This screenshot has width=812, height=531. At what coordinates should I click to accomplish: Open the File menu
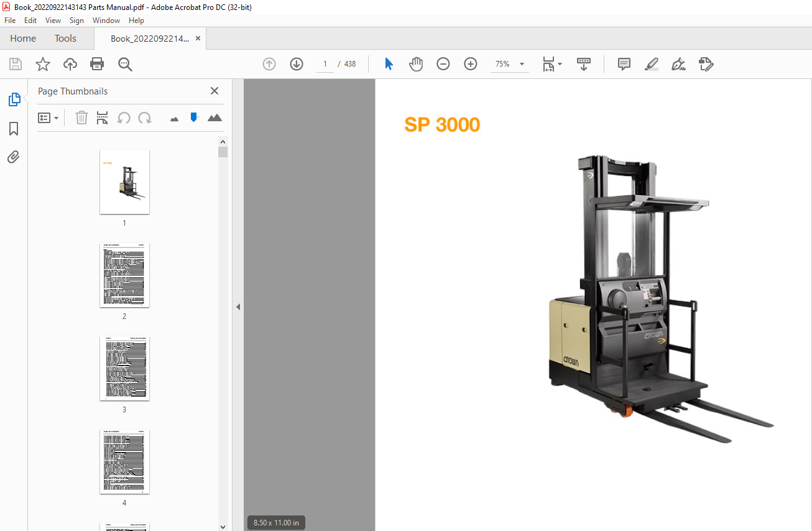tap(10, 21)
